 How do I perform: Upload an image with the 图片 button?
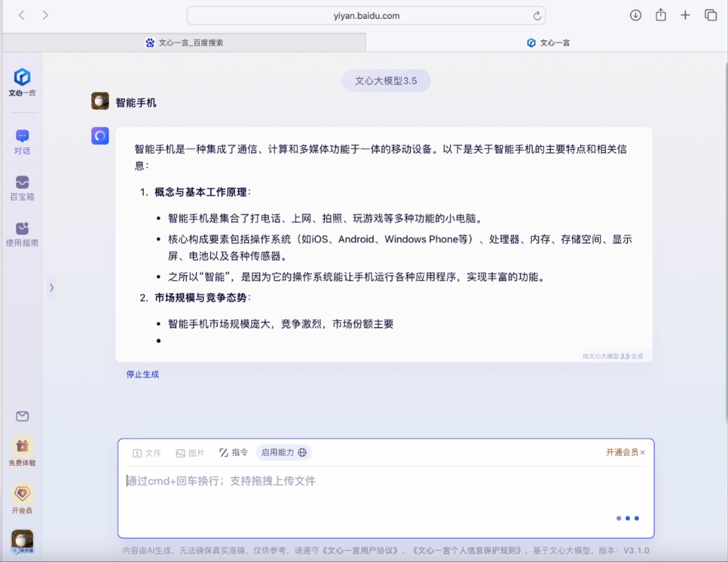coord(191,453)
